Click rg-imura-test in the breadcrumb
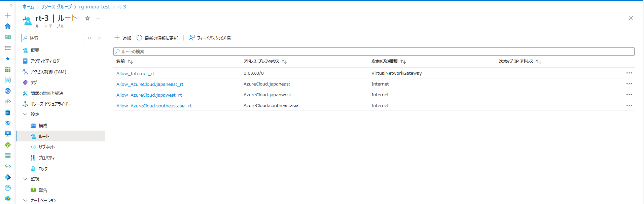Viewport: 644px width, 204px height. point(95,7)
